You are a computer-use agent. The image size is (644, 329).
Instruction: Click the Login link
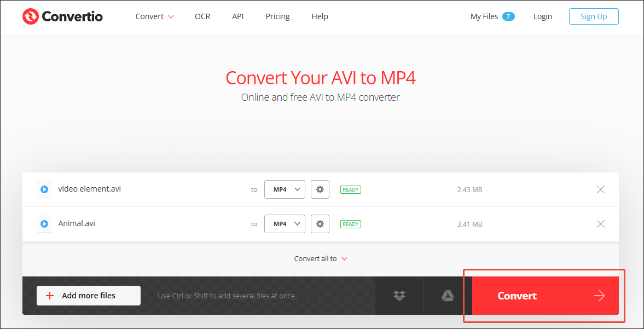pos(542,16)
